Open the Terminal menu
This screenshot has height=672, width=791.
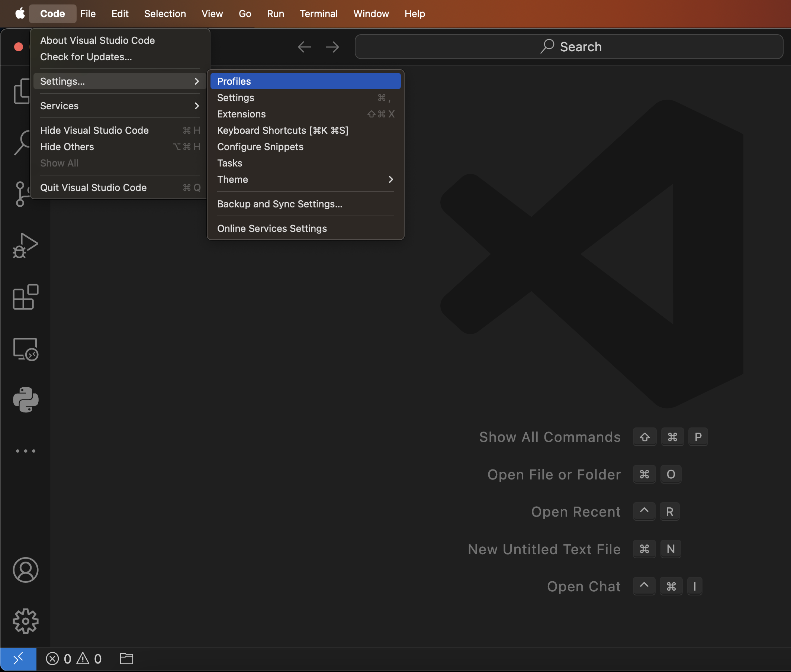319,14
